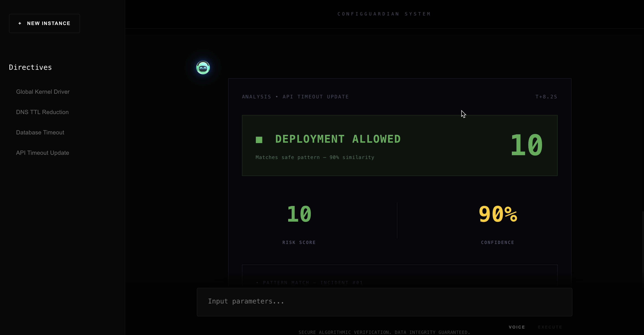
Task: Open the Database Timeout directive
Action: [x=40, y=132]
